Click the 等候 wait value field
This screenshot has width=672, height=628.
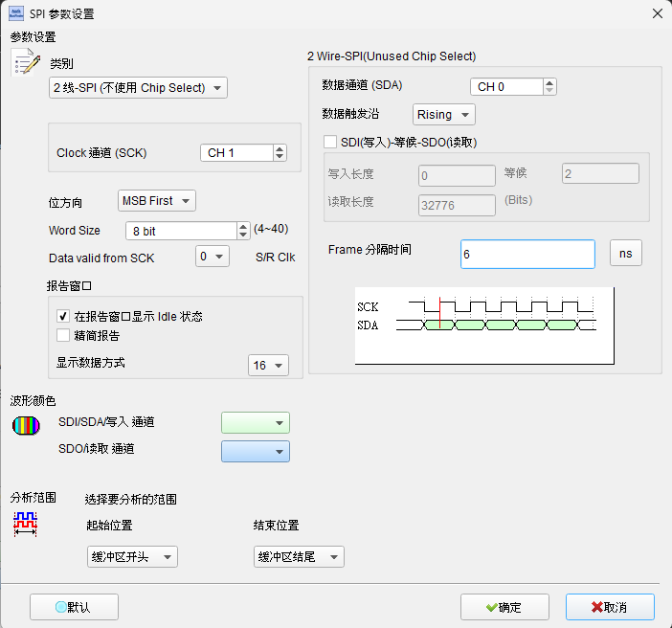600,173
